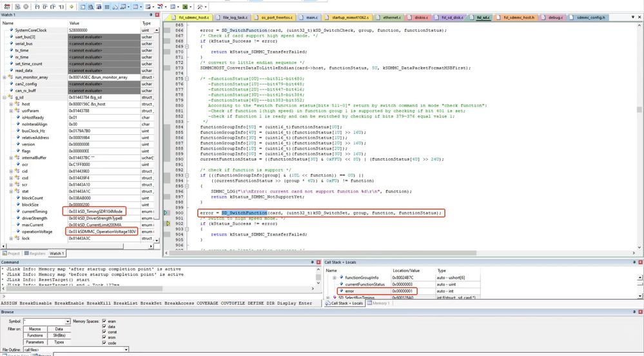Toggle the Data filter button

59,329
